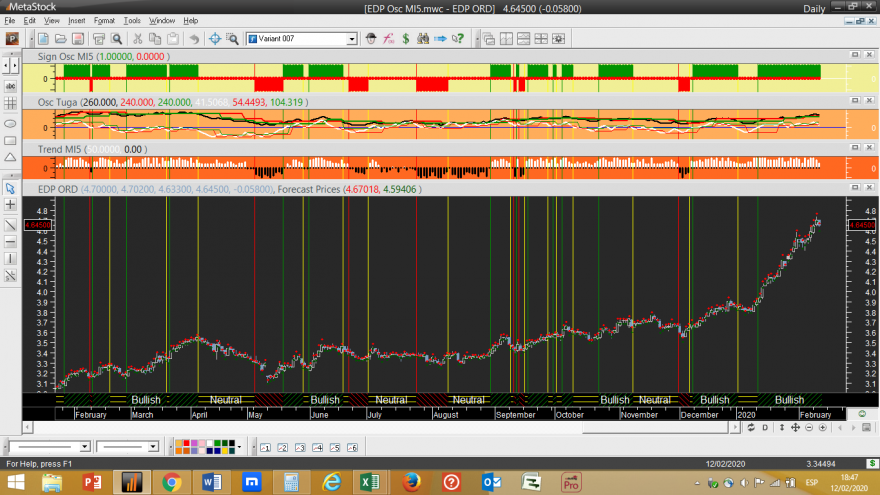
Task: Open the Format menu
Action: pyautogui.click(x=104, y=21)
